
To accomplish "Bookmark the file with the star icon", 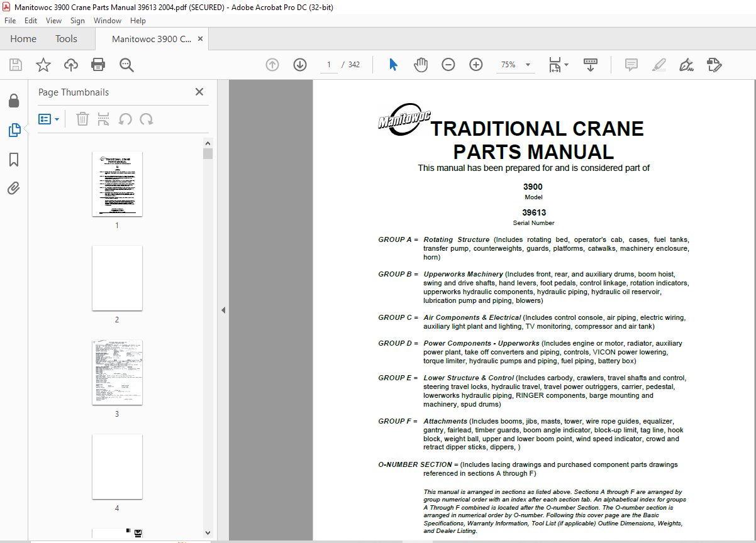I will pyautogui.click(x=43, y=65).
